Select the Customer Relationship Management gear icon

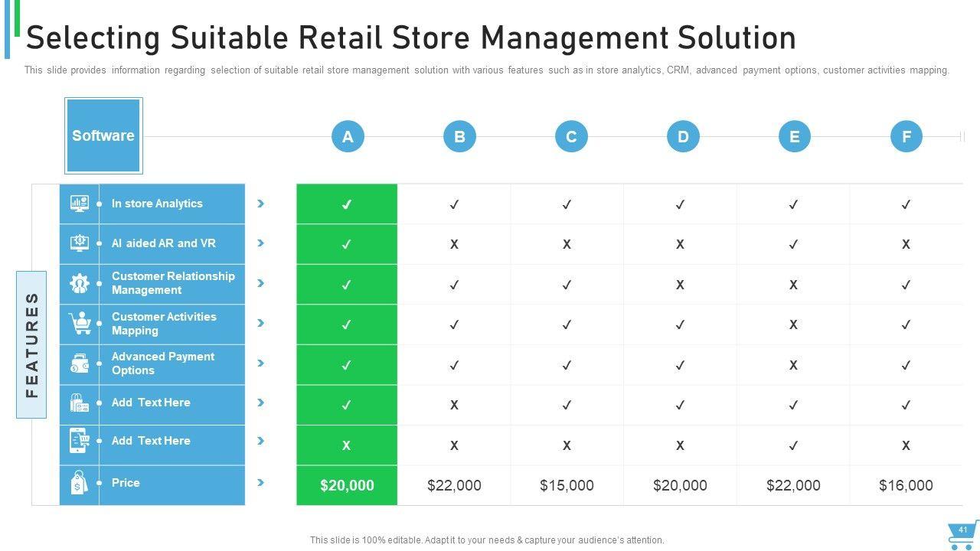(x=79, y=283)
